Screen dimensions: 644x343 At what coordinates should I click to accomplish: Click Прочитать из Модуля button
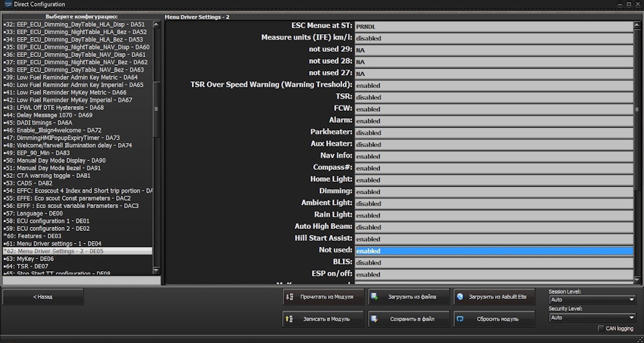coord(323,297)
